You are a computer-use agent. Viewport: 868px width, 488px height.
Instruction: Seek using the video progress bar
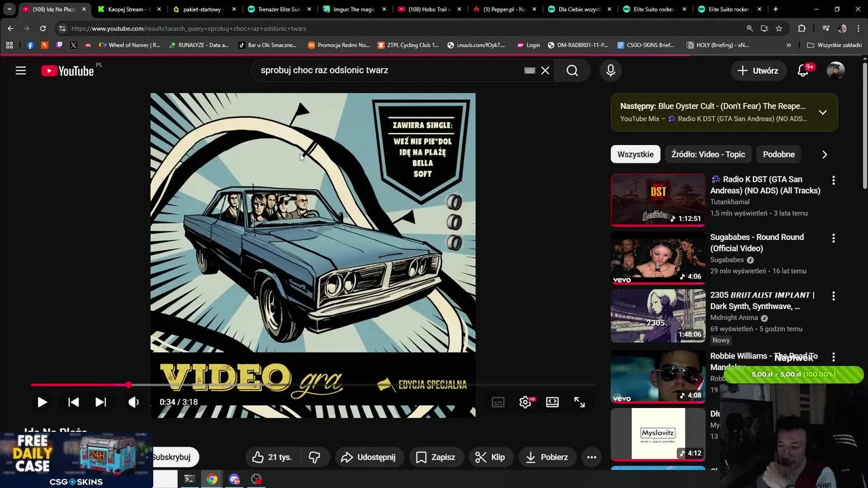tap(313, 385)
